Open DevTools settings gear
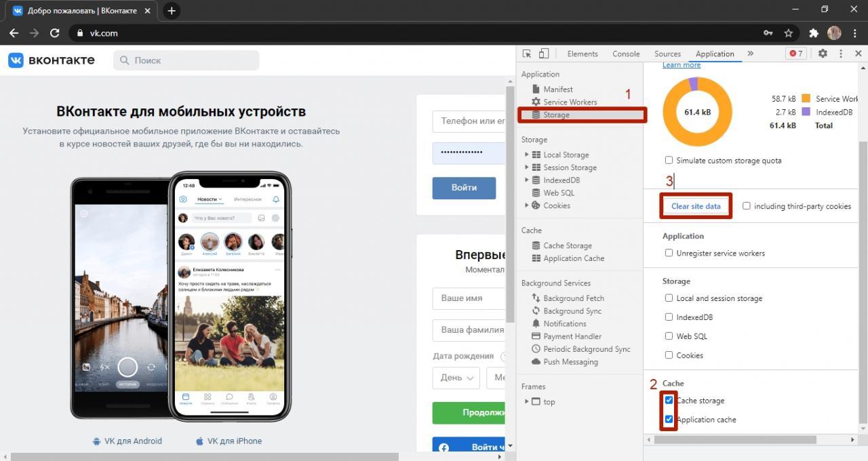 823,54
